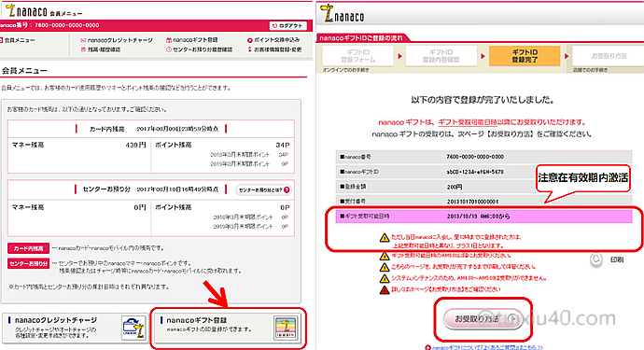The height and width of the screenshot is (350, 644).
Task: Click the お受取り方法 pill button
Action: (x=483, y=319)
